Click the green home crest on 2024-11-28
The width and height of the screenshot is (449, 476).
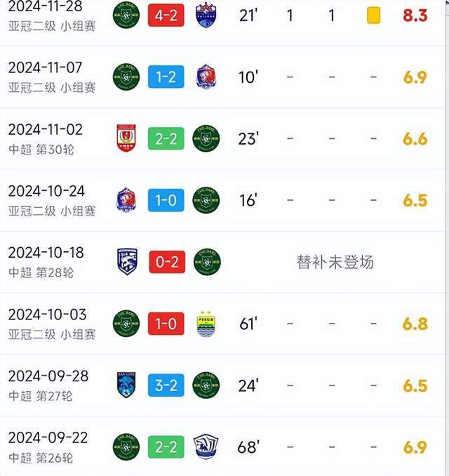click(126, 15)
